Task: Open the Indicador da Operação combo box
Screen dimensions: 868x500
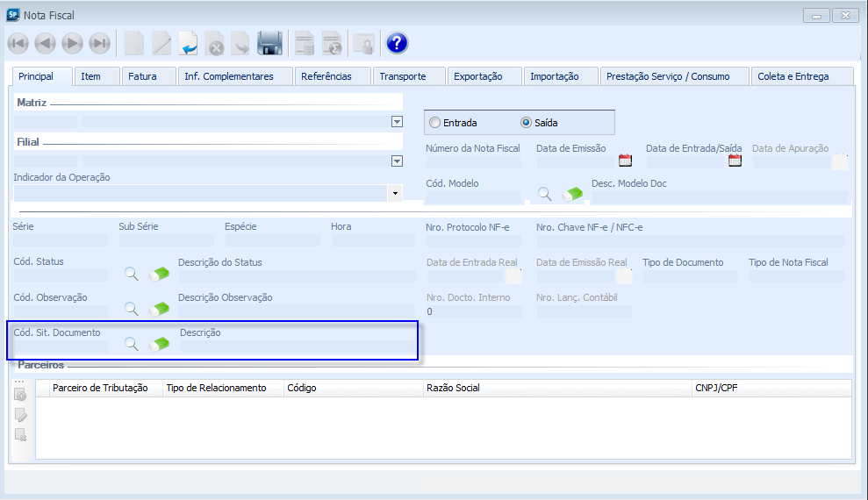Action: (x=395, y=193)
